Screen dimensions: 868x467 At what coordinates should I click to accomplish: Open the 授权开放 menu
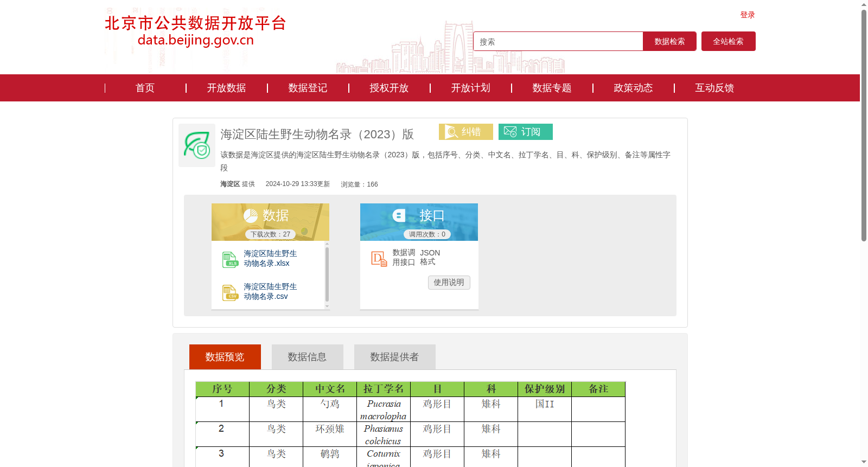389,88
